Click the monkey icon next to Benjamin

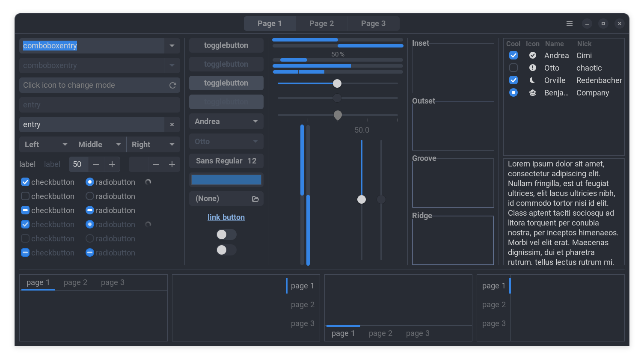coord(533,92)
